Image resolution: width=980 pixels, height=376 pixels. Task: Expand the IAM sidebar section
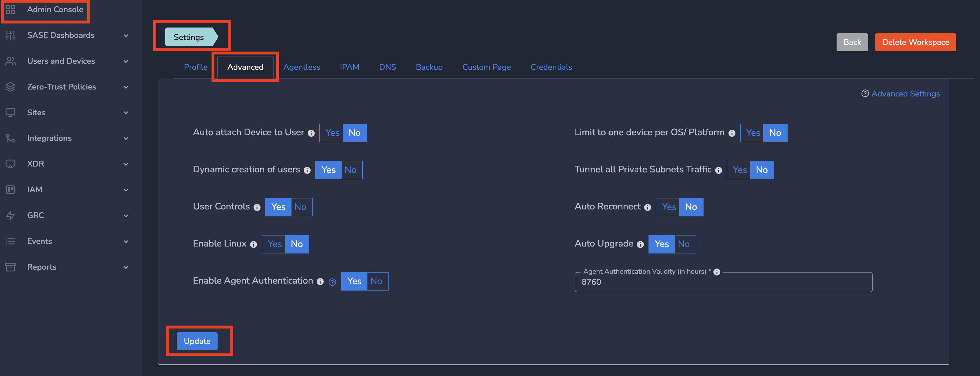point(126,190)
